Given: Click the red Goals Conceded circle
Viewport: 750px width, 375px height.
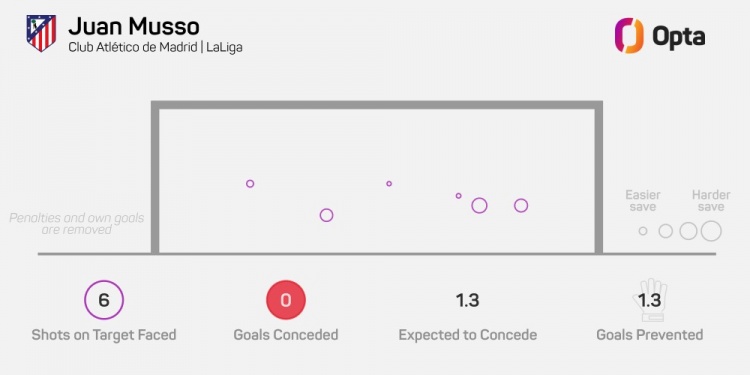Looking at the screenshot, I should tap(286, 300).
